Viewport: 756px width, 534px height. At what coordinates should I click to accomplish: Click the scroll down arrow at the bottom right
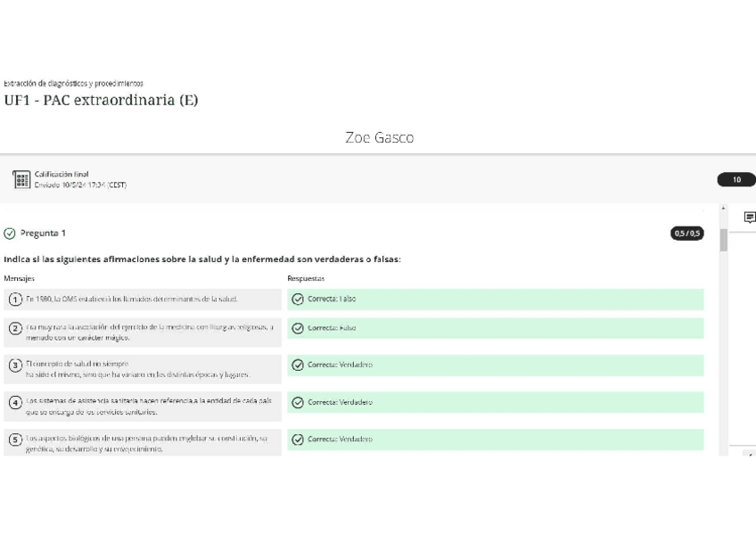pyautogui.click(x=752, y=453)
